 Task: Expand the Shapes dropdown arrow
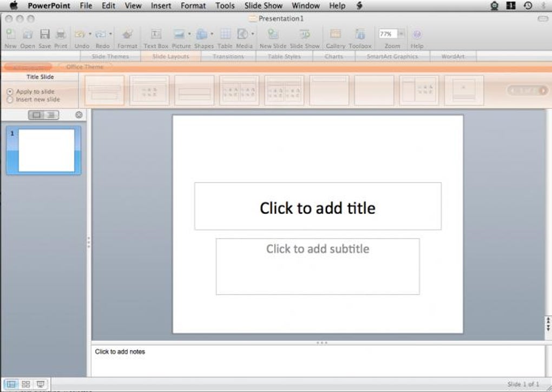[212, 34]
